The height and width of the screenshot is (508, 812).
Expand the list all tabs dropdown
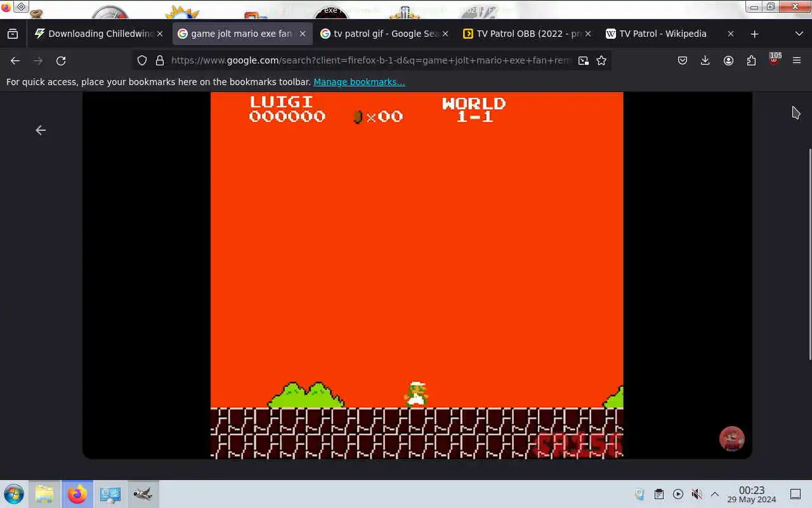[799, 34]
